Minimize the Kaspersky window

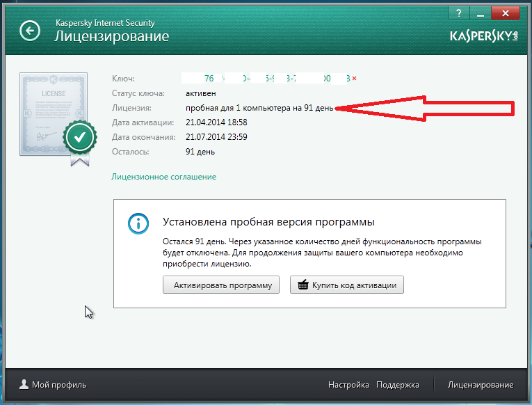tap(480, 13)
